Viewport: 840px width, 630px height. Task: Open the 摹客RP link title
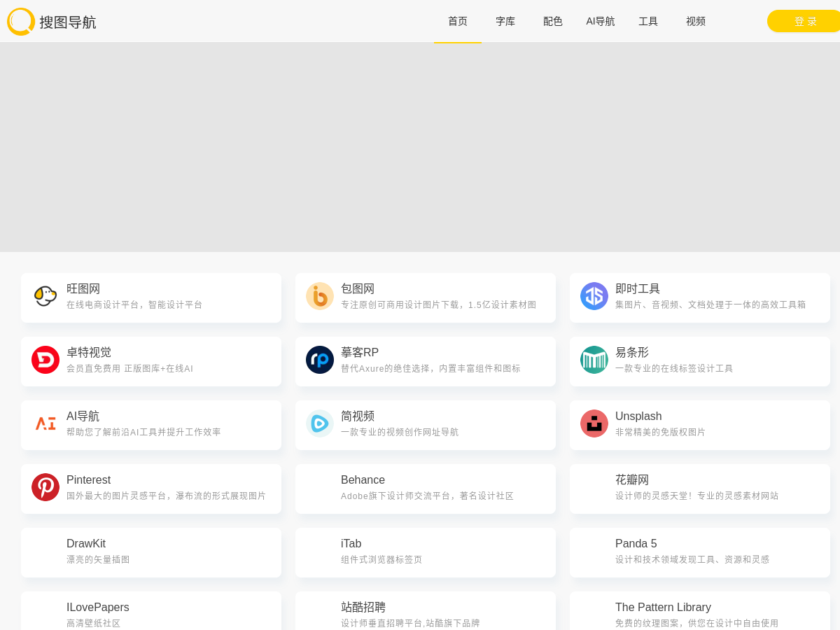coord(360,353)
